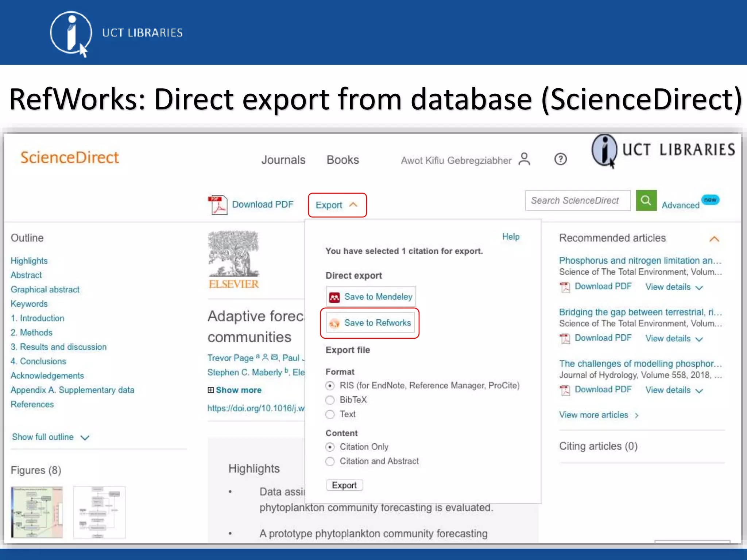
Task: Click the plus icon beside Show more
Action: click(x=210, y=390)
